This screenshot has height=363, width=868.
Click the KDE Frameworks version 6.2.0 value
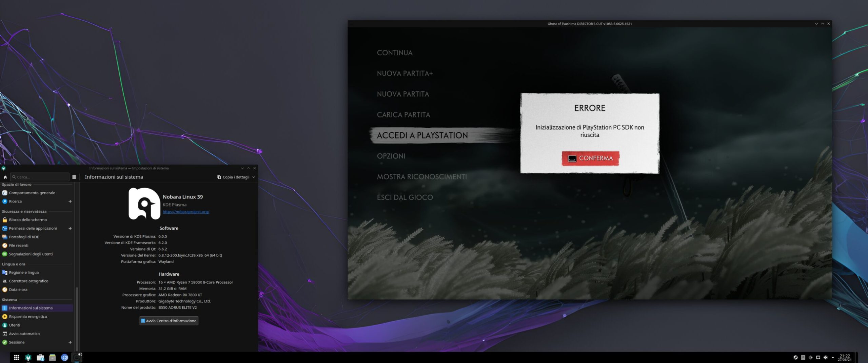[162, 243]
